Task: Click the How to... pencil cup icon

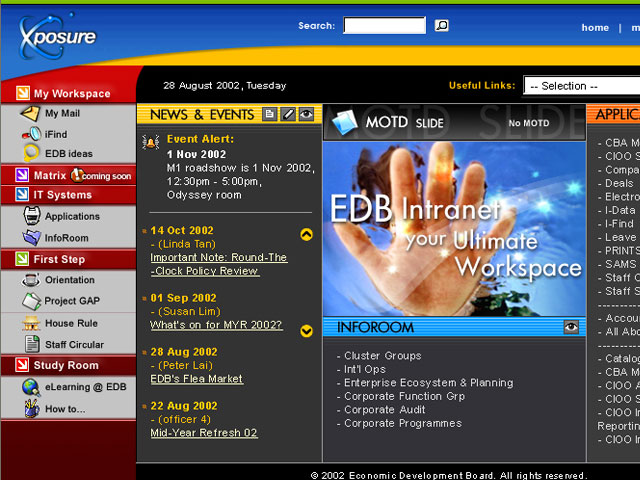Action: tap(32, 408)
